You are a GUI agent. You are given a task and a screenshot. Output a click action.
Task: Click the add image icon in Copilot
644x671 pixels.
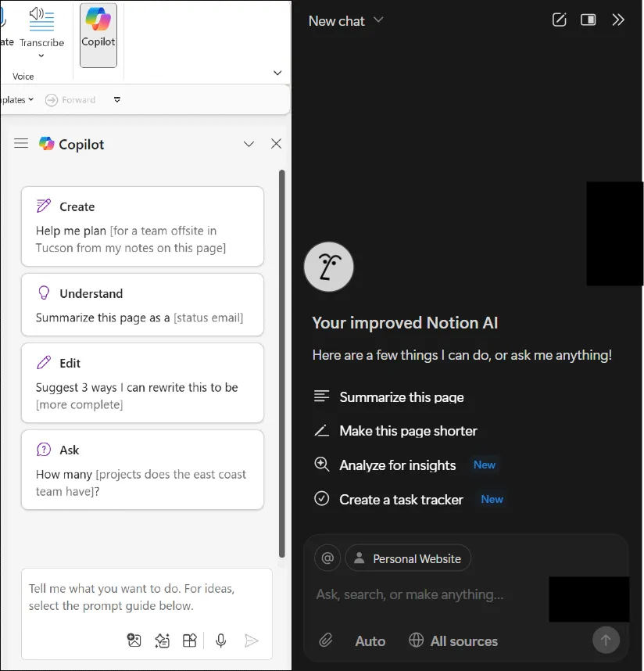(x=134, y=640)
